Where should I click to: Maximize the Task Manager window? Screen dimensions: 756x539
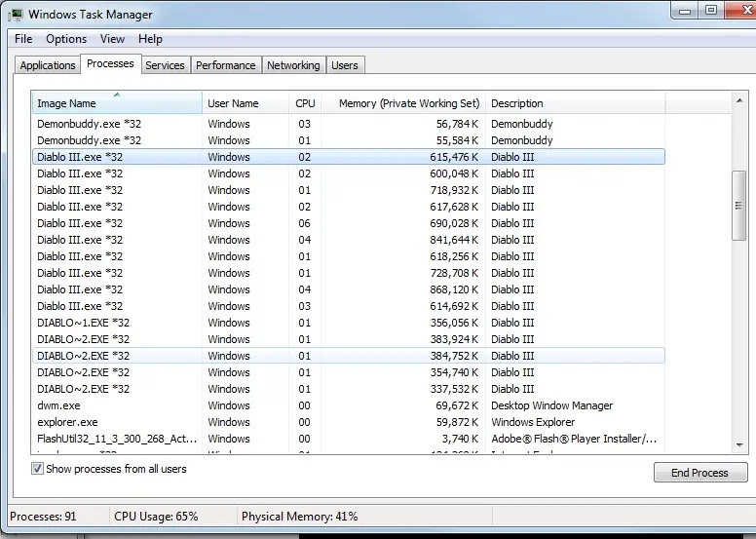click(711, 11)
